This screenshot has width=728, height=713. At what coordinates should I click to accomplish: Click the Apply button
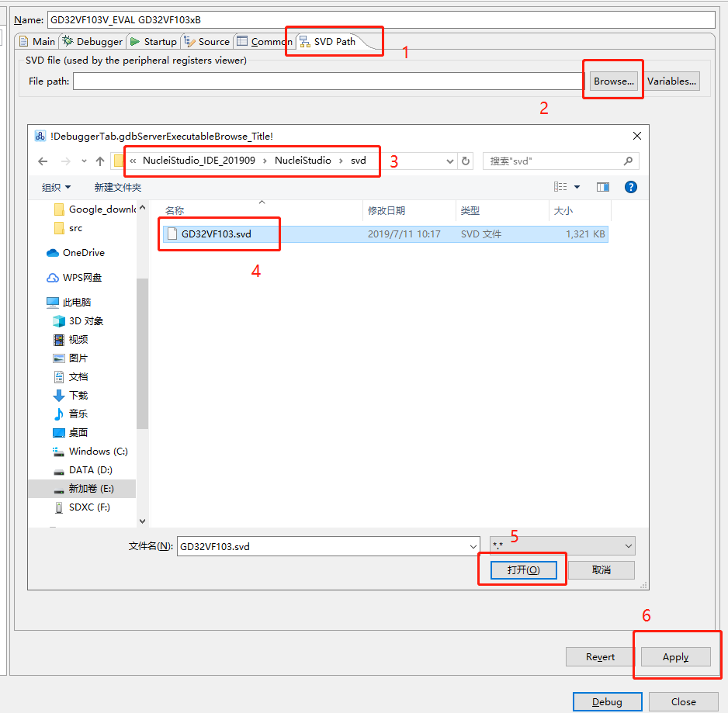point(675,657)
